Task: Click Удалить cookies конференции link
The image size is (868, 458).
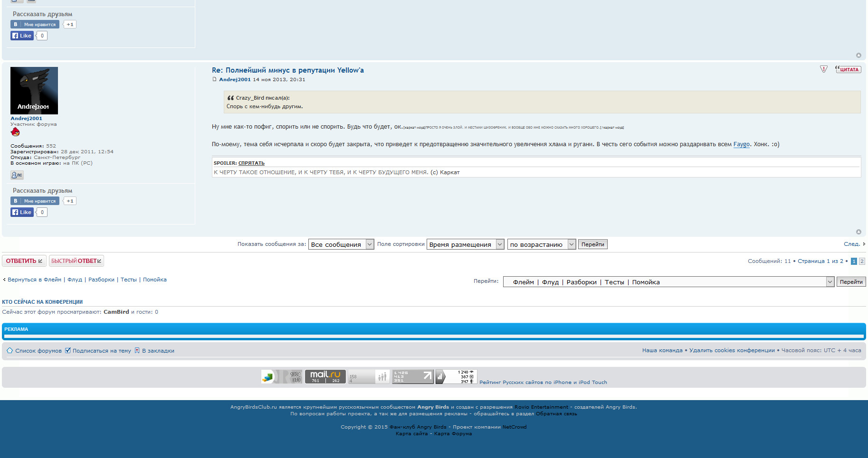Action: [732, 350]
